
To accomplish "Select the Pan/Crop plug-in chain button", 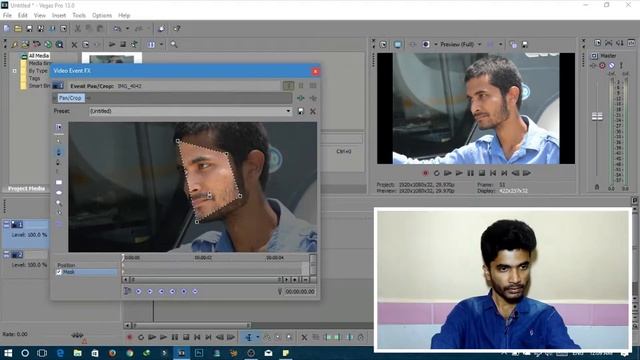I will click(70, 98).
